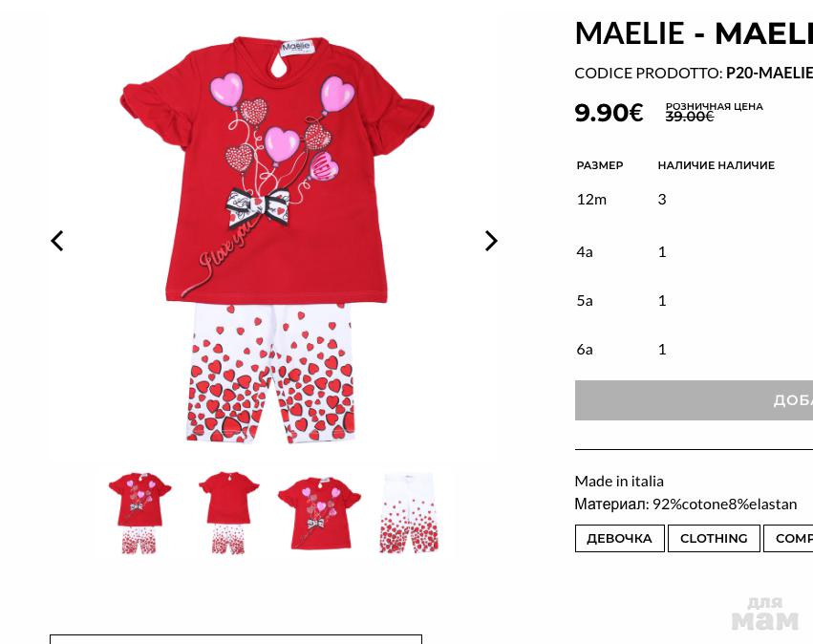Click the 9.90€ sale price
This screenshot has height=644, width=813.
tap(609, 113)
